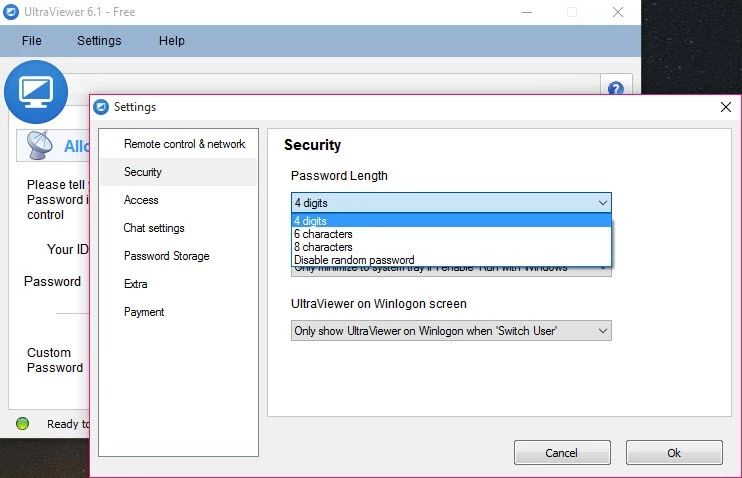The height and width of the screenshot is (478, 742).
Task: Close the Settings dialog with X
Action: click(725, 107)
